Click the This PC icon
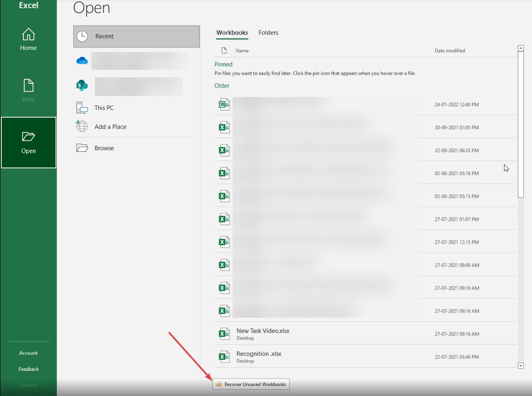The image size is (532, 396). pos(82,108)
